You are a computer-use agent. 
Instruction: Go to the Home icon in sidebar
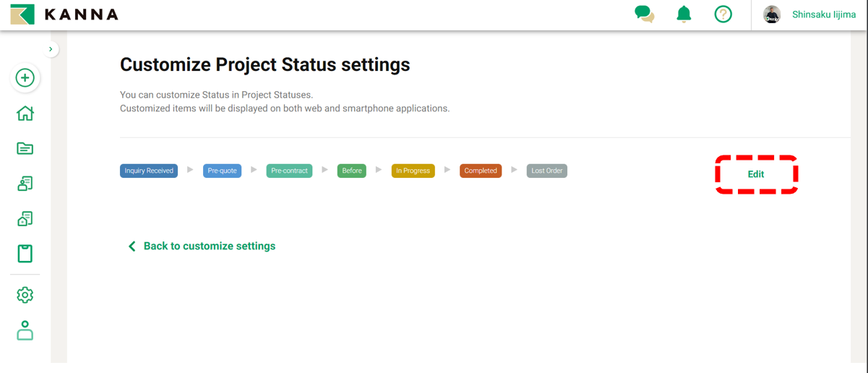25,113
